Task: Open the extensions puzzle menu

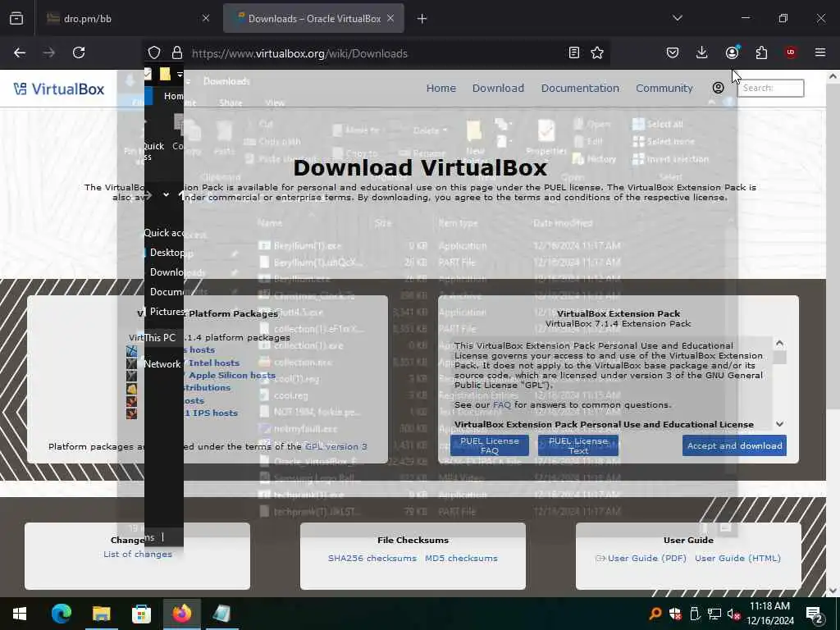Action: (x=761, y=52)
